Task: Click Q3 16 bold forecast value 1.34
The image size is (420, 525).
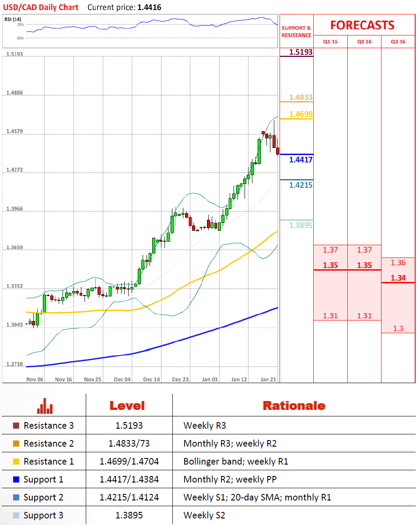Action: tap(398, 278)
